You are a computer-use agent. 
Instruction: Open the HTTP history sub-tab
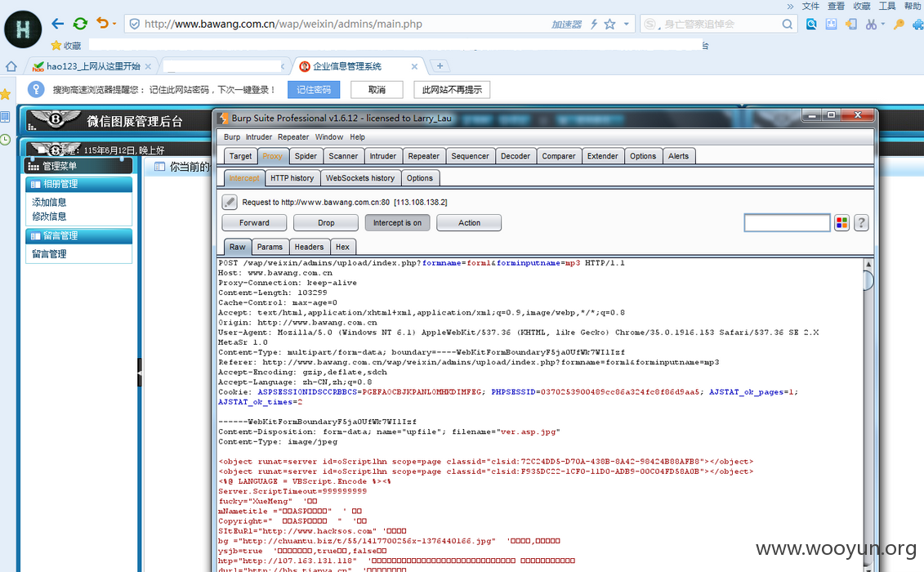(x=292, y=178)
